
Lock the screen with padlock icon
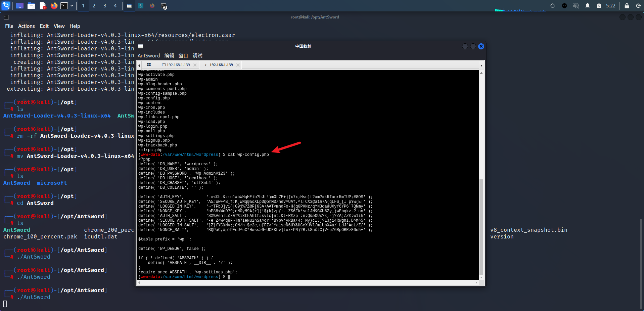coord(627,6)
